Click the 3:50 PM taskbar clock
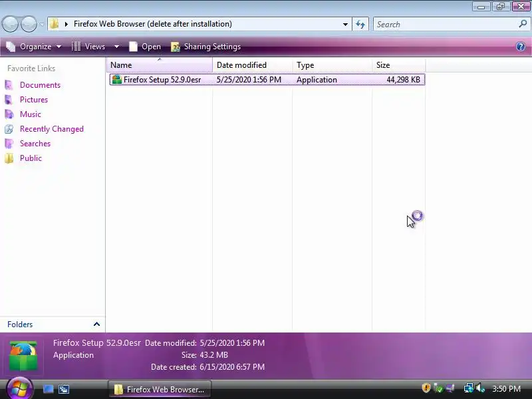The width and height of the screenshot is (532, 399). point(506,389)
